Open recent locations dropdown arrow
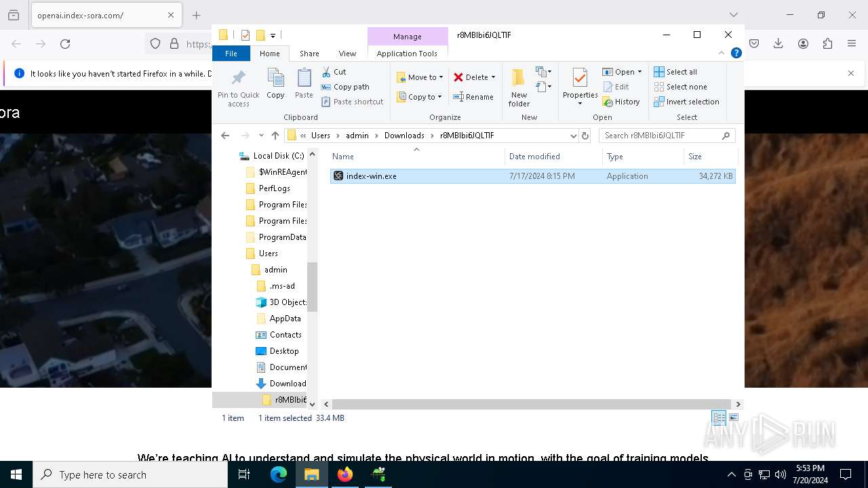Screen dimensions: 868x488 pos(261,136)
